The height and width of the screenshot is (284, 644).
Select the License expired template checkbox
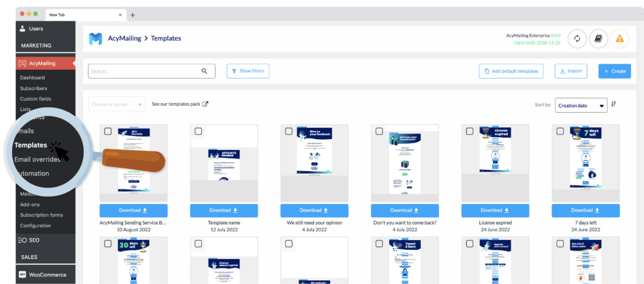click(x=469, y=131)
